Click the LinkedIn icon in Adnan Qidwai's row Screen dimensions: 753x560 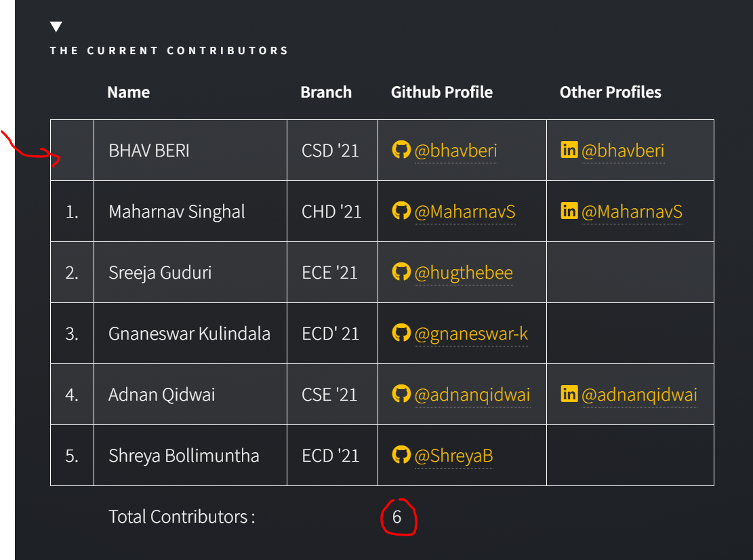pyautogui.click(x=569, y=394)
